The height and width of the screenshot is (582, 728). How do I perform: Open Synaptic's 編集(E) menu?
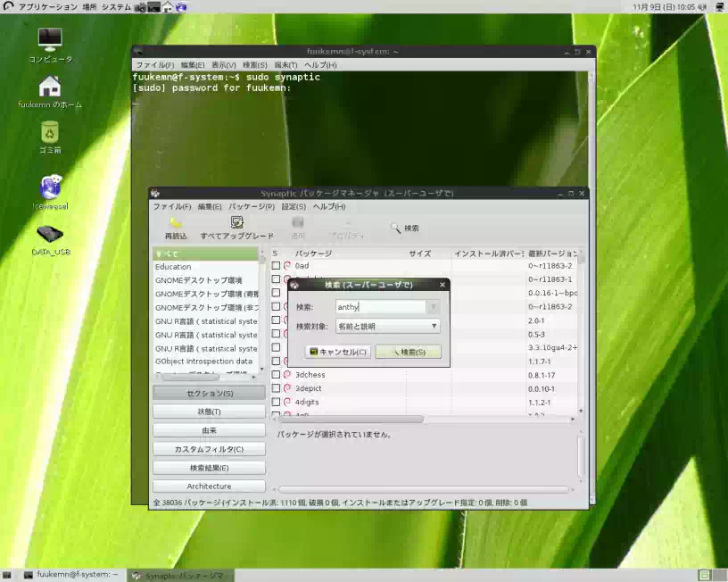210,207
